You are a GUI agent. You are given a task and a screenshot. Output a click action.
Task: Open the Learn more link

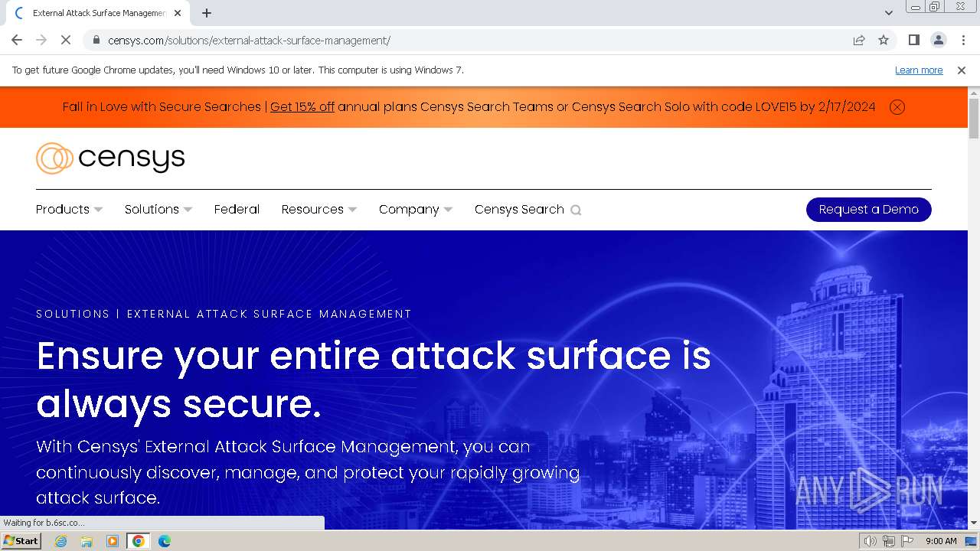click(x=919, y=70)
